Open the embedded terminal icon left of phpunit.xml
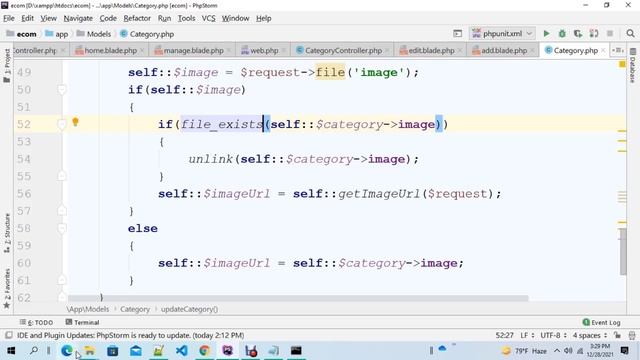Image resolution: width=640 pixels, height=360 pixels. pyautogui.click(x=458, y=33)
